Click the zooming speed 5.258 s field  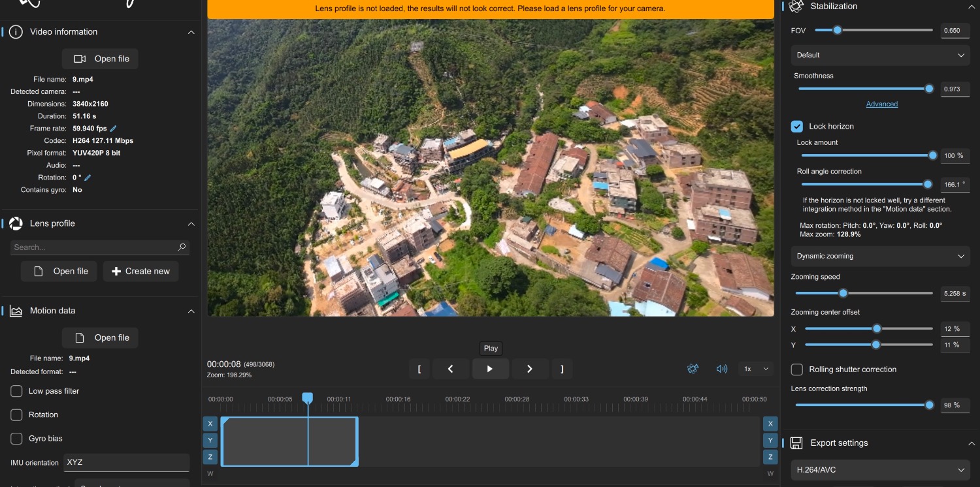[955, 294]
